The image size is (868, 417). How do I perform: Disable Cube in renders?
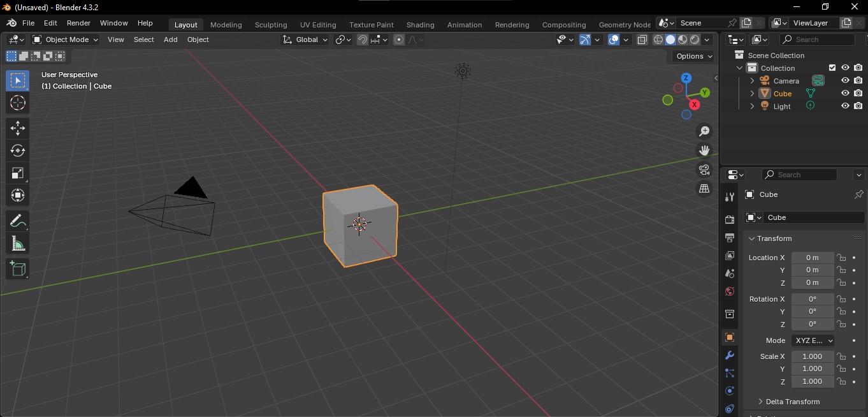858,93
